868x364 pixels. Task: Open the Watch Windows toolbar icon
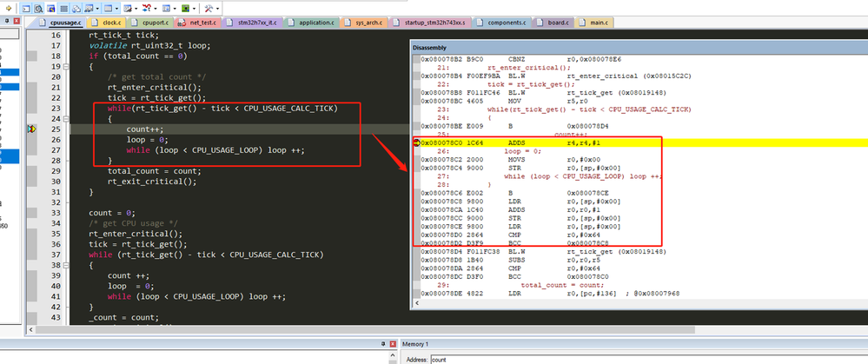89,9
